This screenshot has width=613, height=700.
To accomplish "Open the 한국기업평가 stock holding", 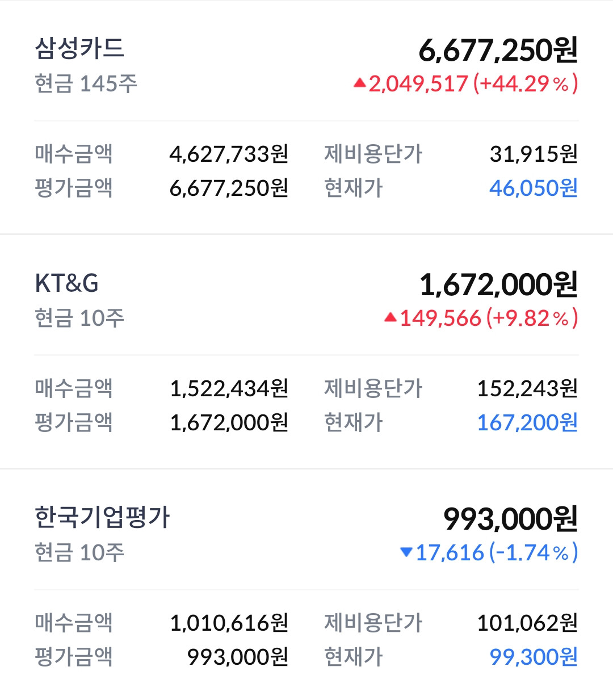I will tap(306, 585).
